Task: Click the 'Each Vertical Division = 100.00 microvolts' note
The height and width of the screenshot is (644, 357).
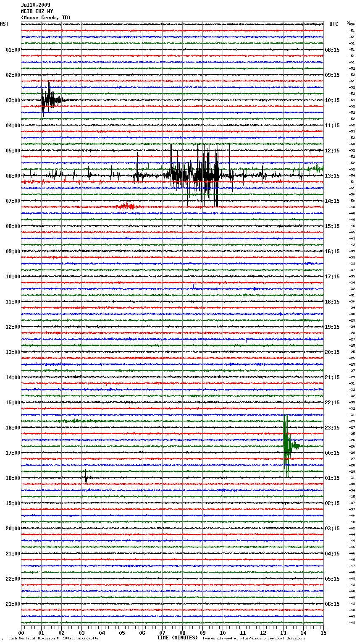Action: pos(53,639)
